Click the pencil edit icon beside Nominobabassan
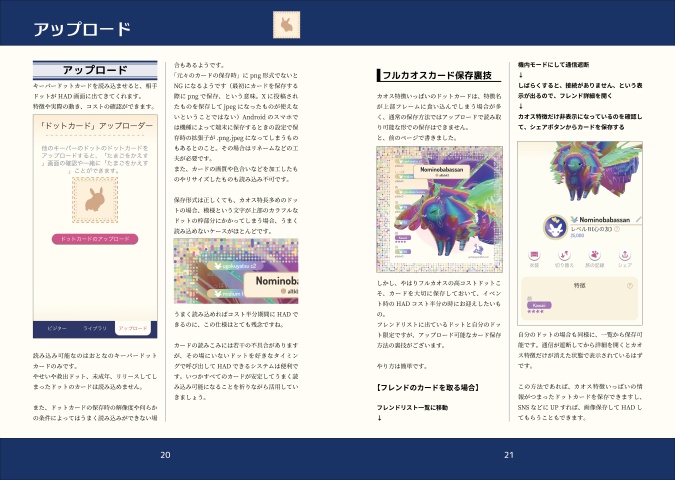The height and width of the screenshot is (480, 675). tap(638, 220)
